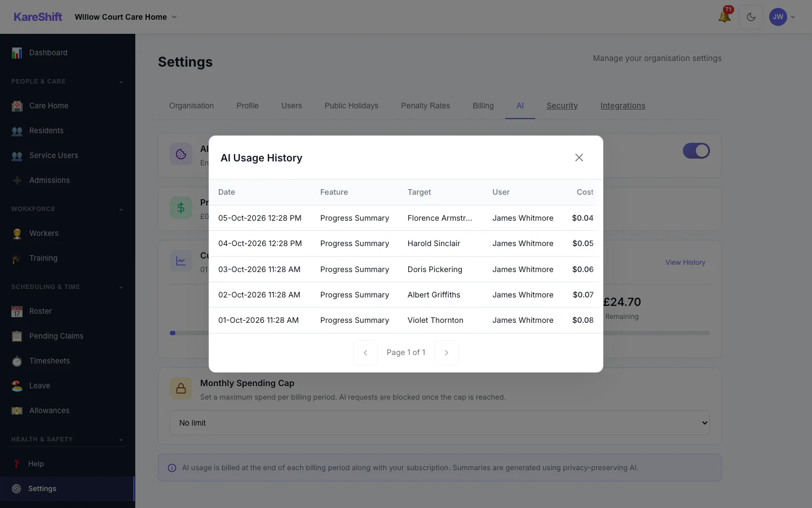This screenshot has height=508, width=812.
Task: Click the Service Users sidebar icon
Action: click(17, 155)
